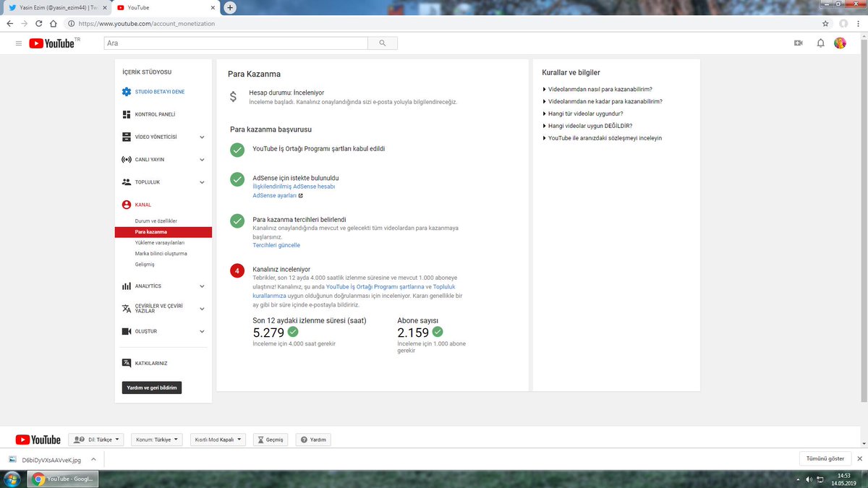
Task: Expand the Canlı Yayın section chevron
Action: coord(202,159)
